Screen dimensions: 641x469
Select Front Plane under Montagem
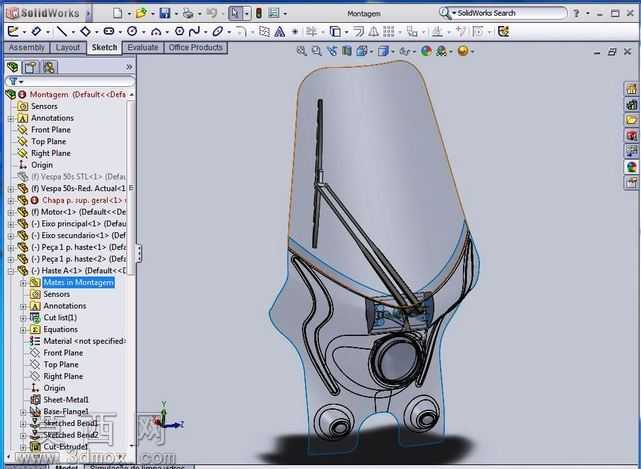[51, 130]
